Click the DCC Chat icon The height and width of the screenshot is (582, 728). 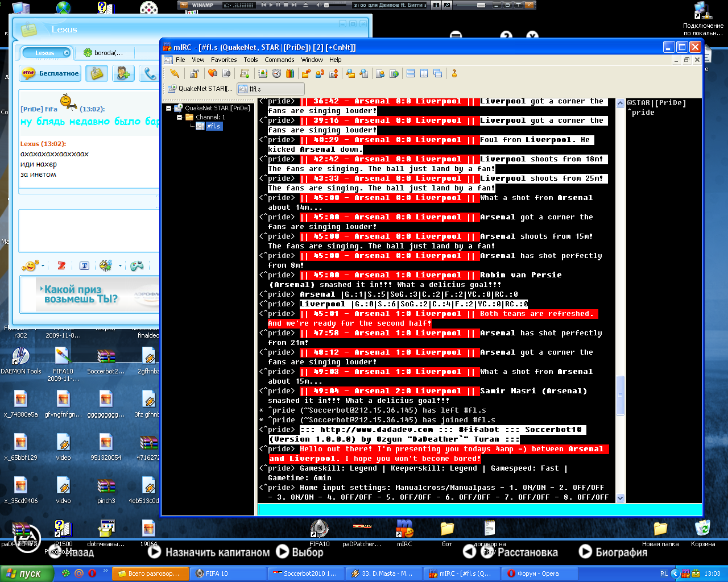320,73
